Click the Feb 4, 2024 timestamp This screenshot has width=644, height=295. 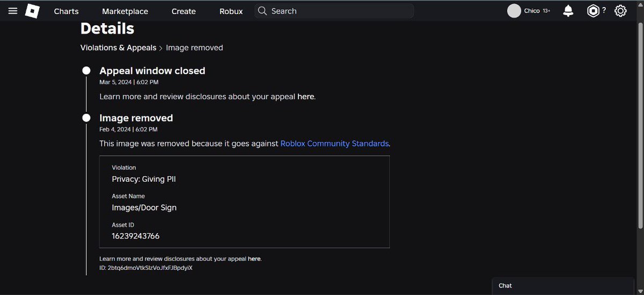[x=128, y=129]
